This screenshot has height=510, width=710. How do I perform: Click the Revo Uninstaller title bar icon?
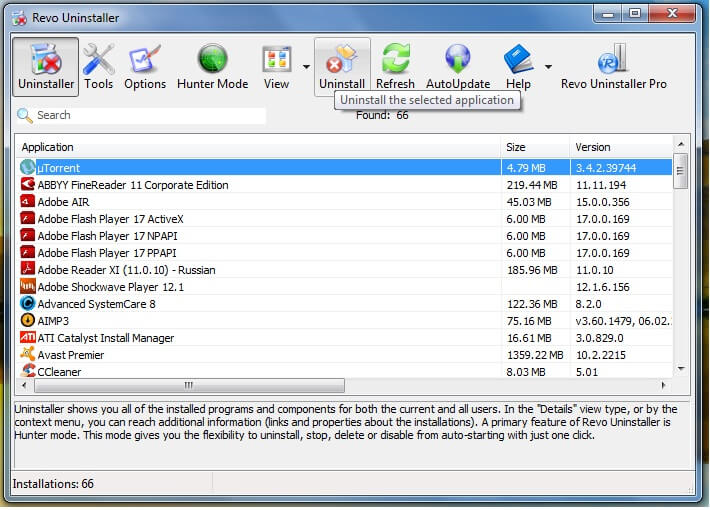pos(19,18)
